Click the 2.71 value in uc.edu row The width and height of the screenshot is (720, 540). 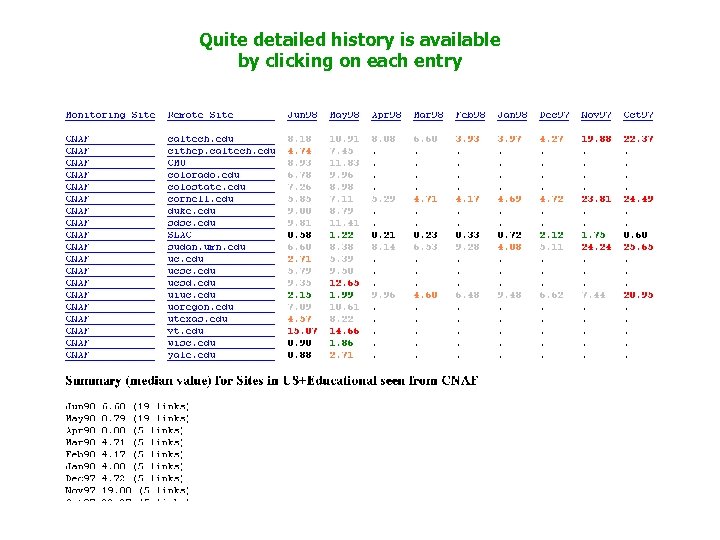click(299, 259)
